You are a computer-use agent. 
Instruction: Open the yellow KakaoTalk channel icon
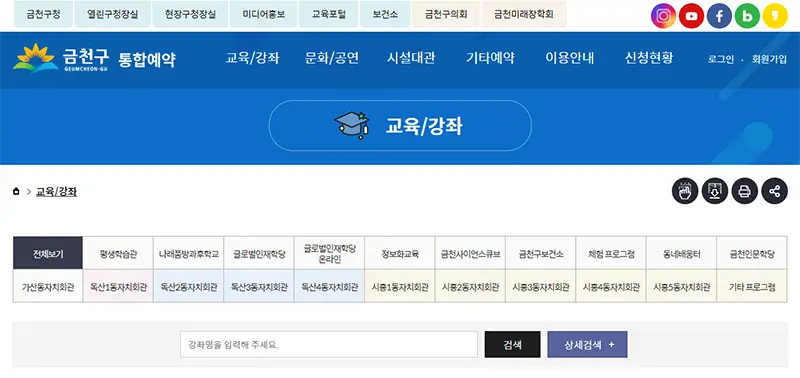click(x=776, y=16)
